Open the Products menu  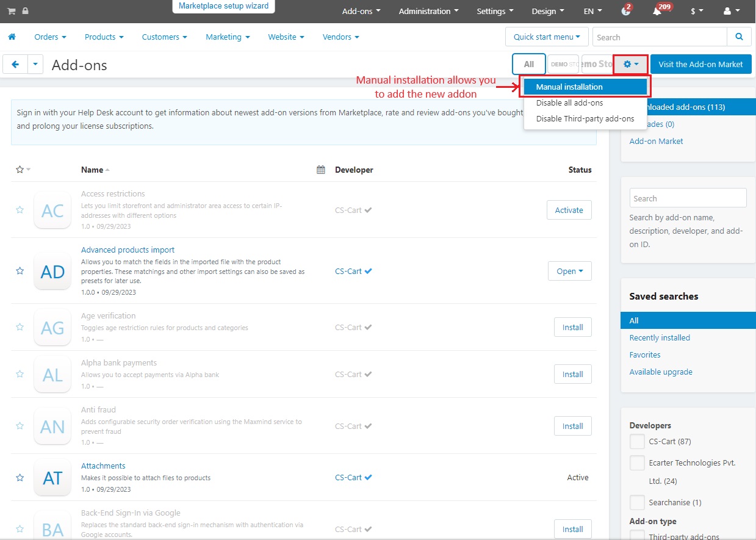tap(104, 37)
